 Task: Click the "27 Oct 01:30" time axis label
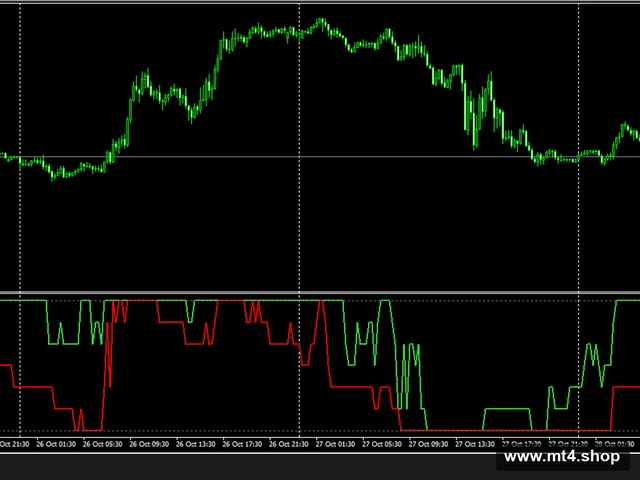point(336,444)
